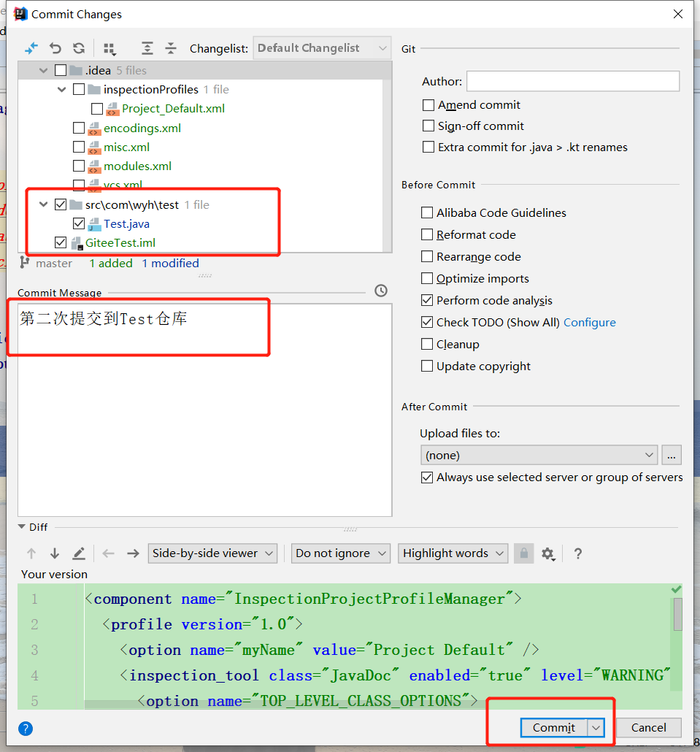Click the master branch icon

click(x=24, y=262)
